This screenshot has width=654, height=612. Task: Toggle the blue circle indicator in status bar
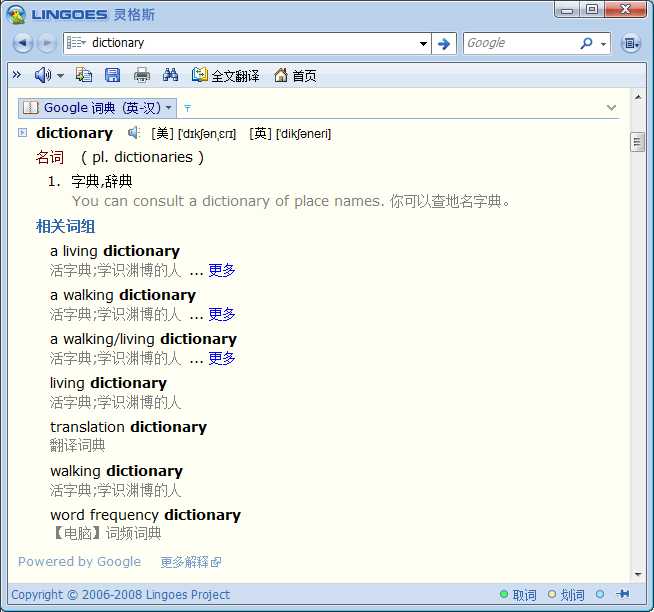pos(600,594)
